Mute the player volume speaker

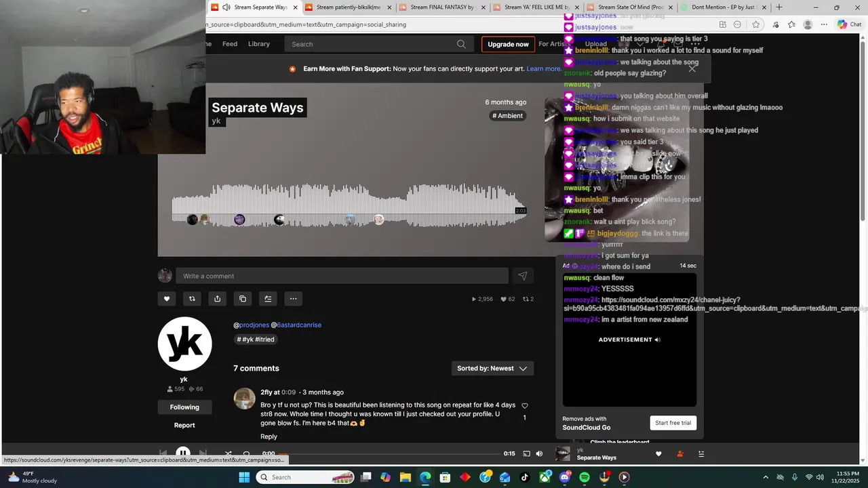point(539,453)
